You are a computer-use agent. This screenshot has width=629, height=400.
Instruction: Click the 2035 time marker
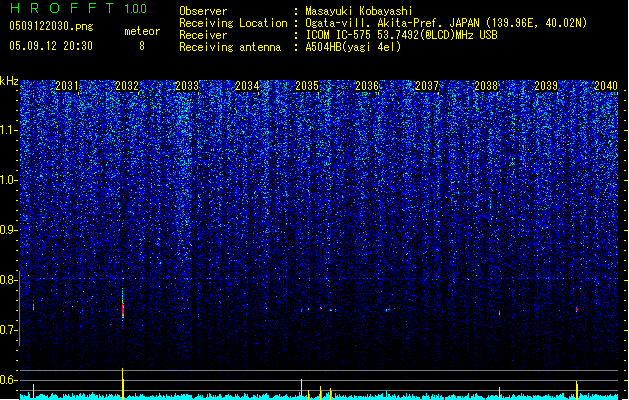pos(307,85)
